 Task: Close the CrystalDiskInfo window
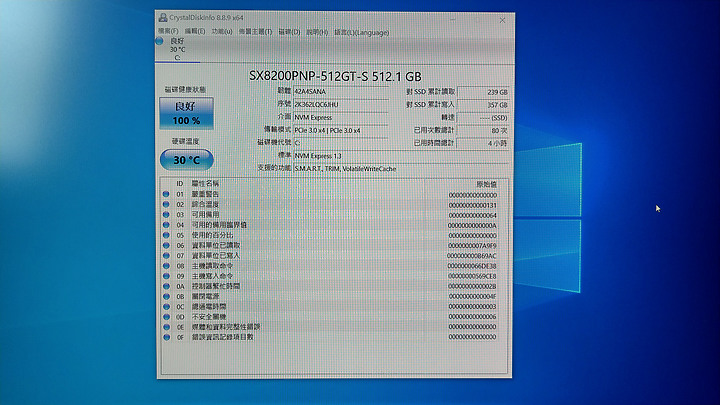click(502, 20)
